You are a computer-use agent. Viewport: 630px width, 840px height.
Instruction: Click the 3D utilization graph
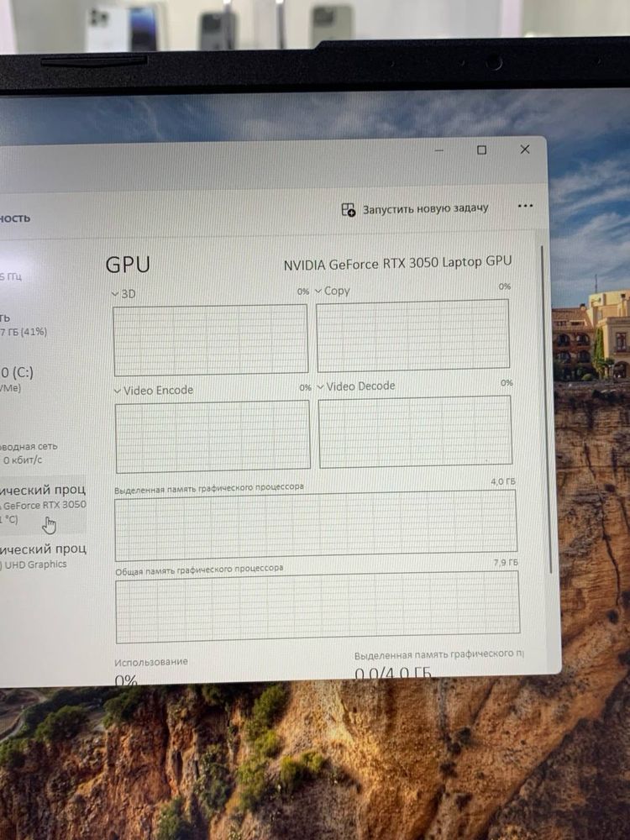click(211, 339)
